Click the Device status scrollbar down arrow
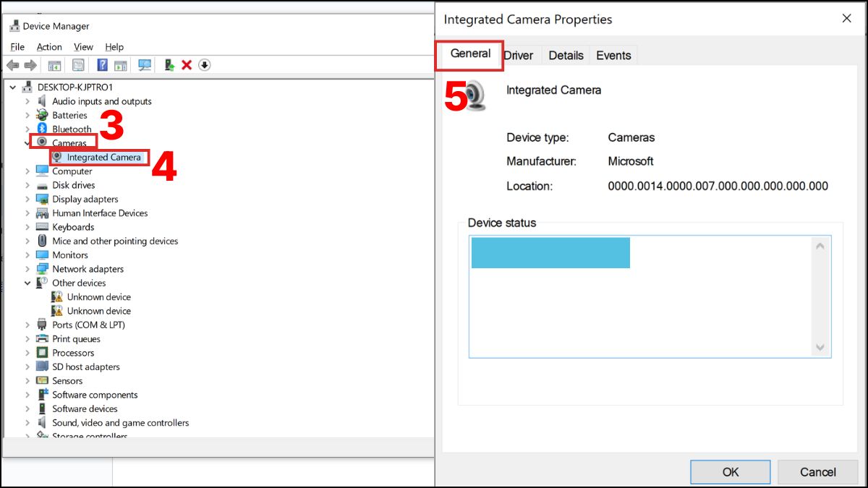868x488 pixels. [820, 347]
